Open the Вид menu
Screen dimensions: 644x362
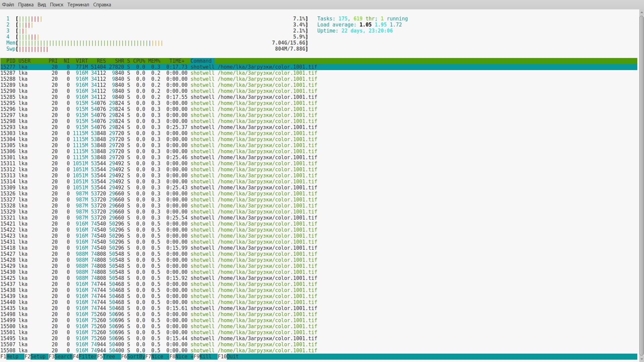(42, 5)
